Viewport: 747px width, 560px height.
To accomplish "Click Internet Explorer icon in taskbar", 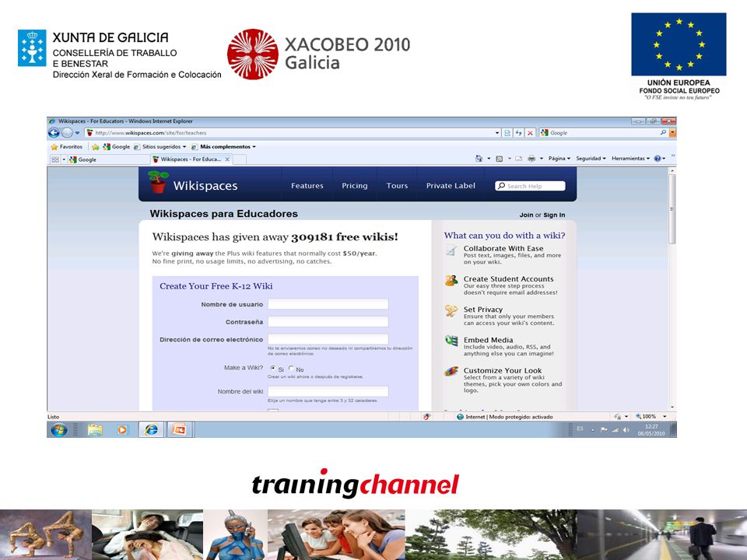I will [151, 430].
